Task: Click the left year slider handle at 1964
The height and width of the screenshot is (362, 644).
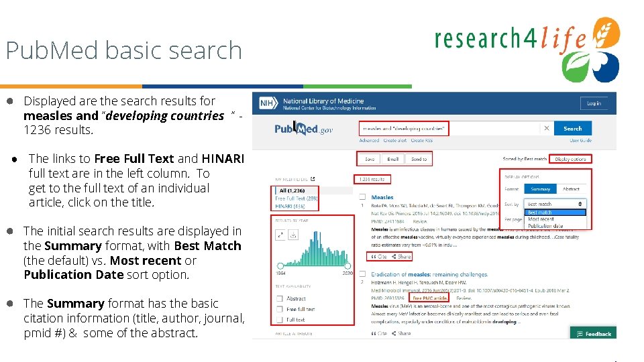Action: click(280, 265)
